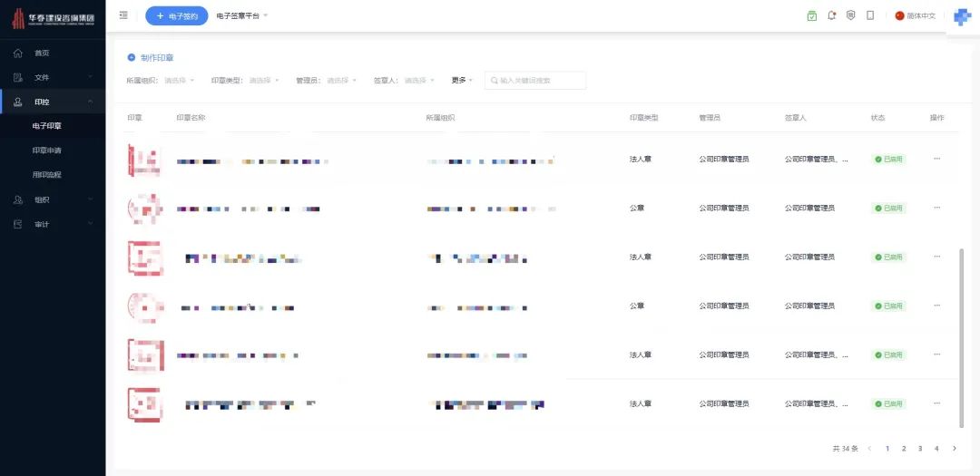Open the user avatar in top-right corner
980x476 pixels.
(962, 17)
